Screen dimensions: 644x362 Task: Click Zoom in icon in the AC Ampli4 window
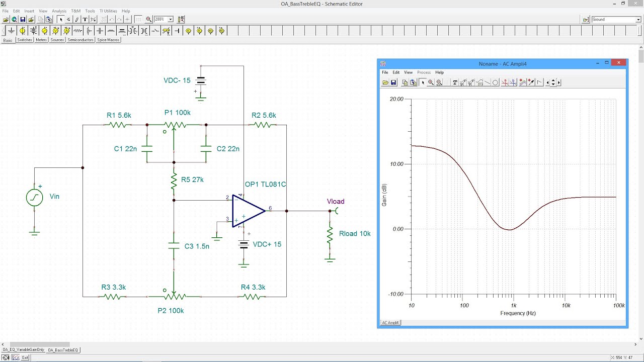coord(431,82)
